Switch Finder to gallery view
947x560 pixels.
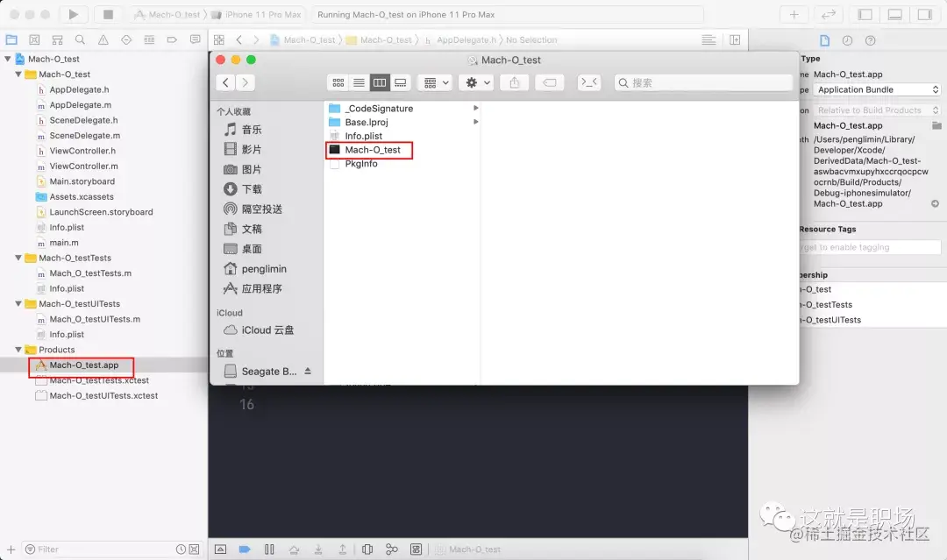click(x=400, y=82)
